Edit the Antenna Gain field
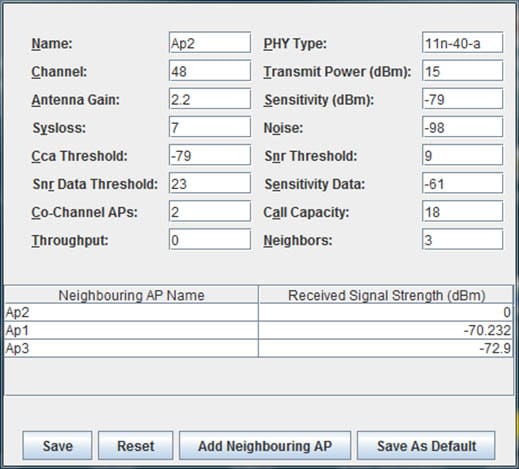Viewport: 519px width, 469px height. click(x=210, y=99)
